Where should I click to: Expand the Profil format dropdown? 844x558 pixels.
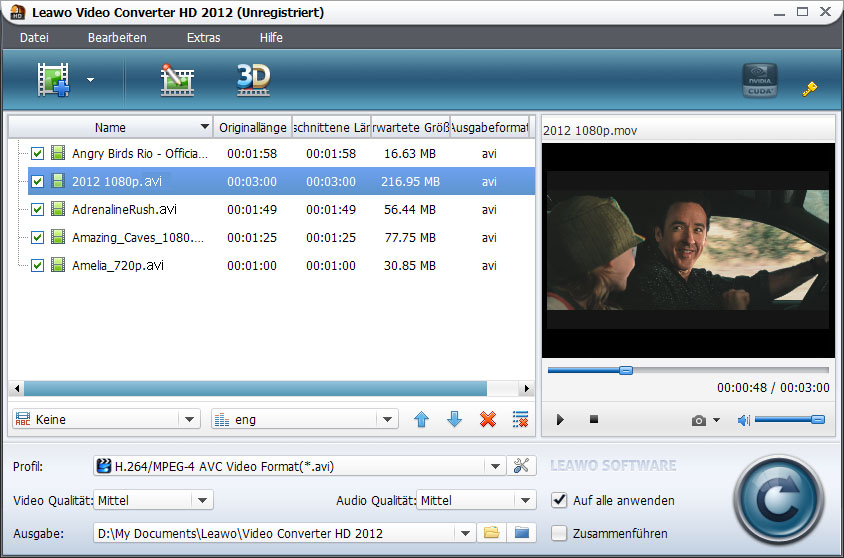[x=495, y=466]
